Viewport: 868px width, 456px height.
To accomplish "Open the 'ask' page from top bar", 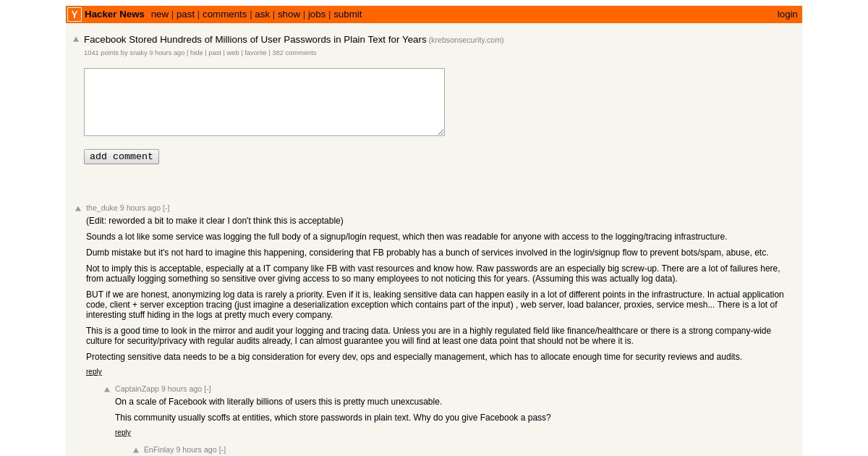I will pyautogui.click(x=262, y=14).
